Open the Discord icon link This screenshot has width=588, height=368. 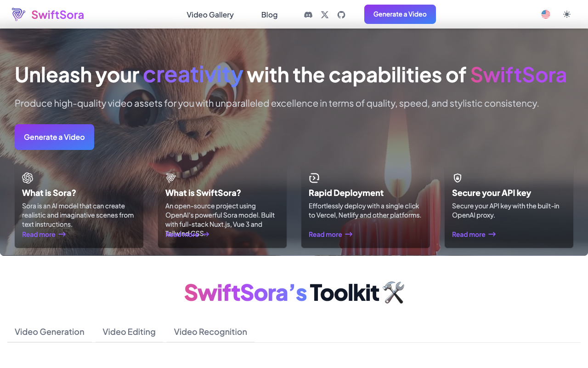[x=308, y=15]
